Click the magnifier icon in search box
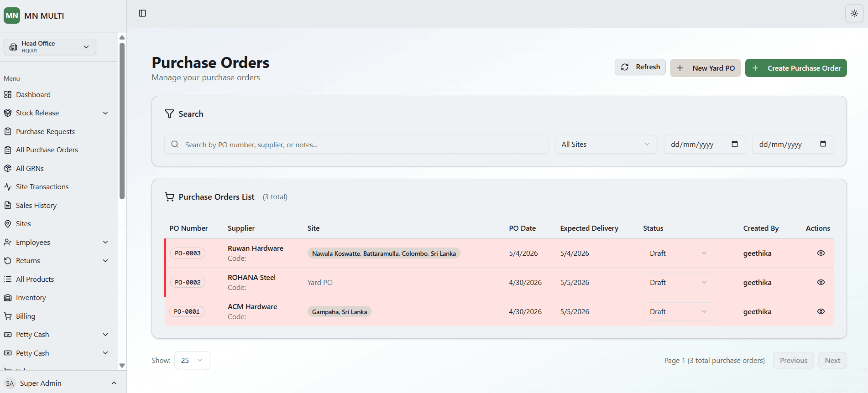The height and width of the screenshot is (393, 868). (x=175, y=144)
